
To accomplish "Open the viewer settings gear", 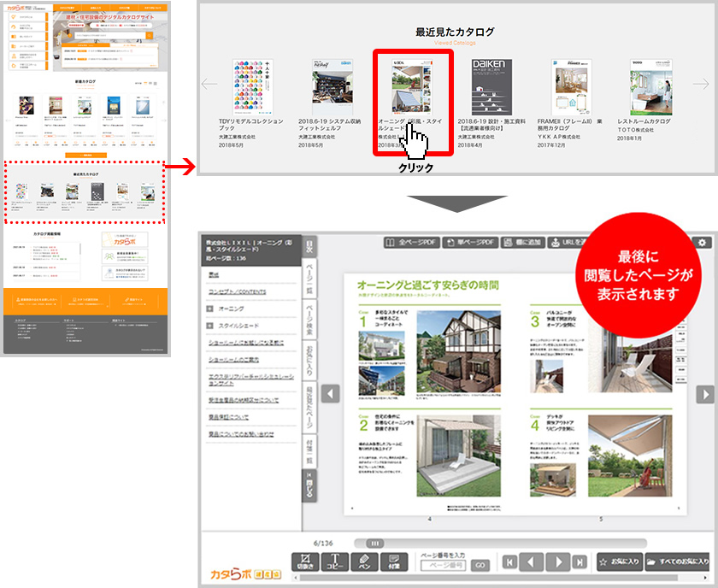I will click(x=704, y=243).
